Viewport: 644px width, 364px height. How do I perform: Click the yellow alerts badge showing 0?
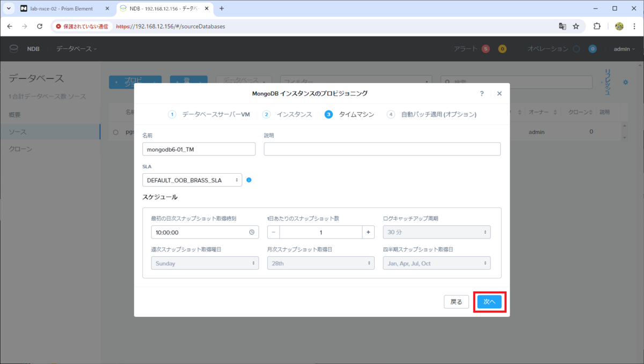(x=502, y=49)
